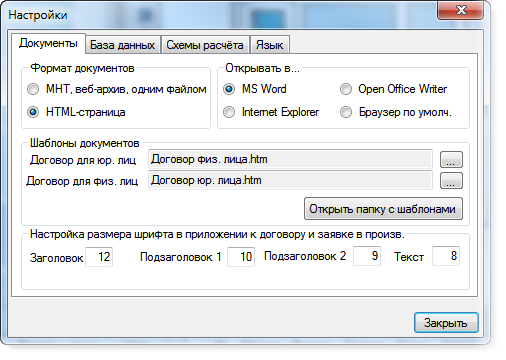Browse template for Договор для физ. лиц
Viewport: 506px width, 360px height.
451,180
